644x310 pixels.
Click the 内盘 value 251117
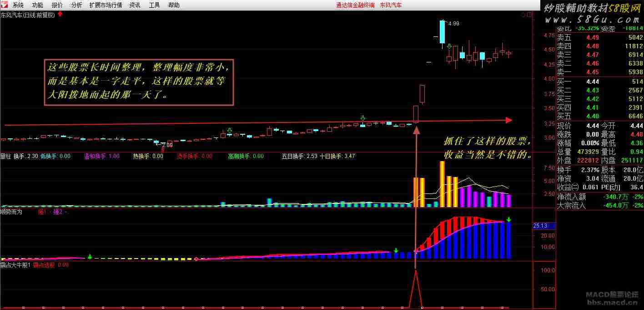632,160
